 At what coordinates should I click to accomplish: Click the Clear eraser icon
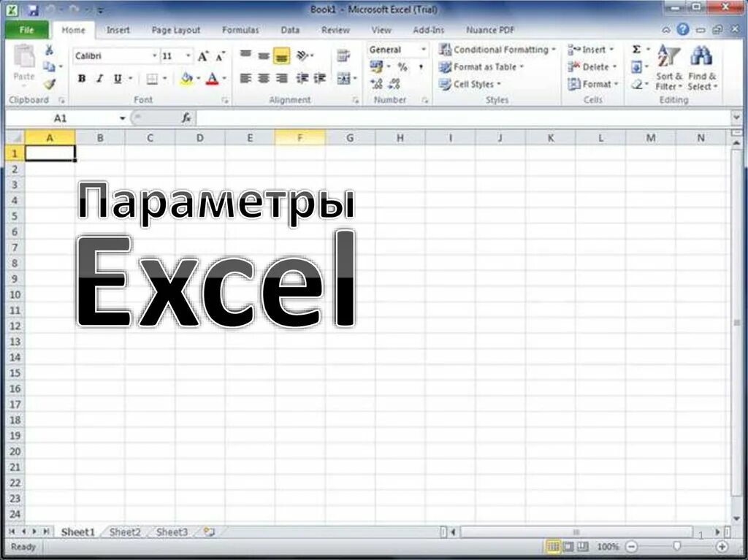[636, 85]
